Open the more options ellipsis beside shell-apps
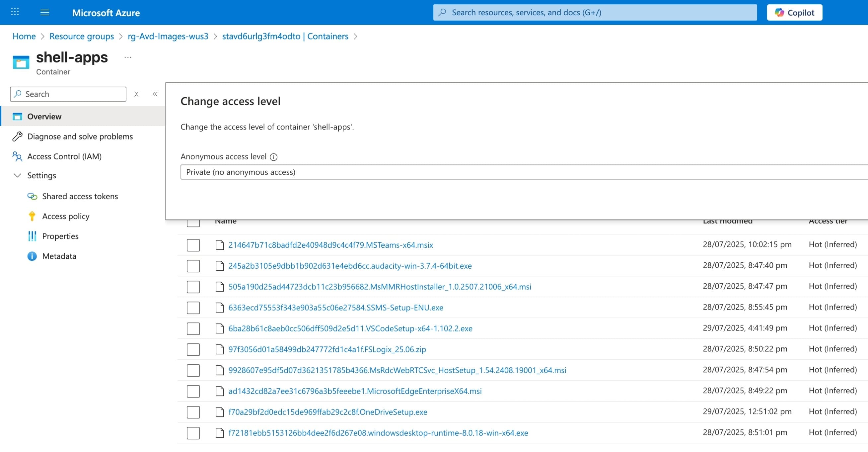This screenshot has height=452, width=868. coord(128,57)
